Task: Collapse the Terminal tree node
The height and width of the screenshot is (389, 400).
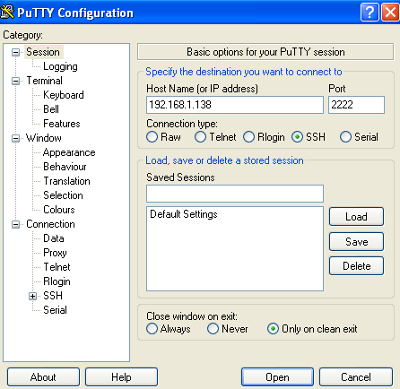Action: tap(16, 81)
